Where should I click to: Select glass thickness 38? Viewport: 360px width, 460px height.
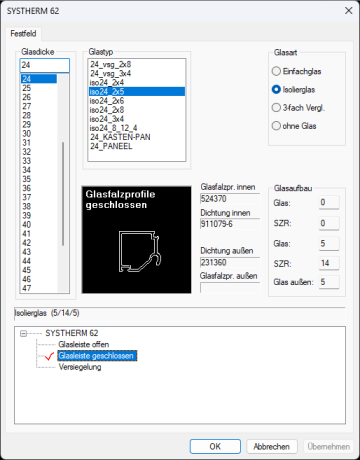(x=39, y=206)
